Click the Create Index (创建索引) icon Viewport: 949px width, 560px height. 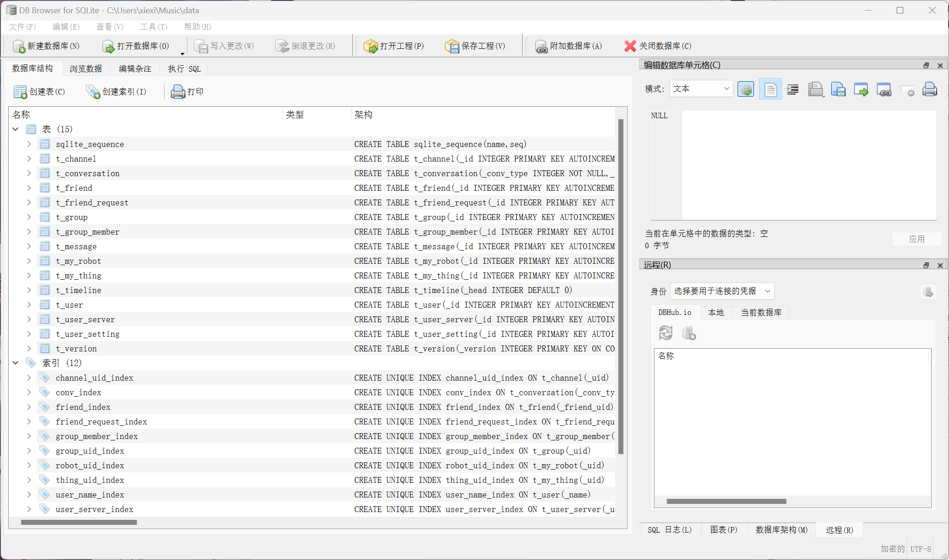pyautogui.click(x=93, y=92)
